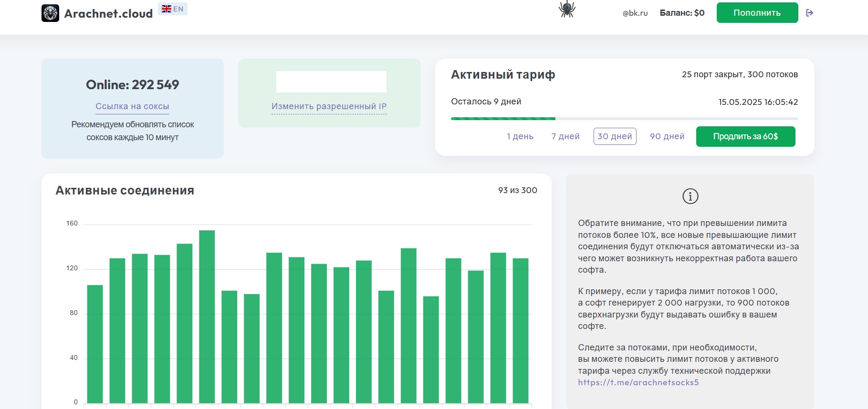The width and height of the screenshot is (868, 409).
Task: Click the info circle icon
Action: (690, 196)
